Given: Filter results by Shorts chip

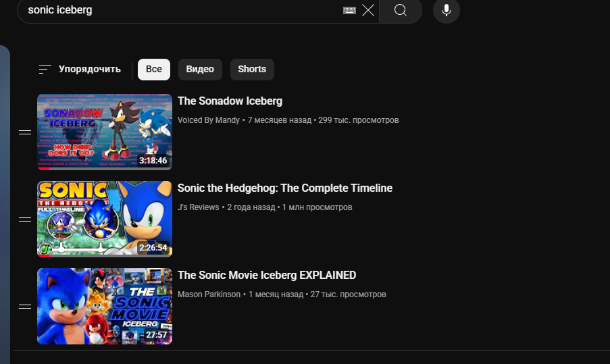Looking at the screenshot, I should tap(252, 70).
